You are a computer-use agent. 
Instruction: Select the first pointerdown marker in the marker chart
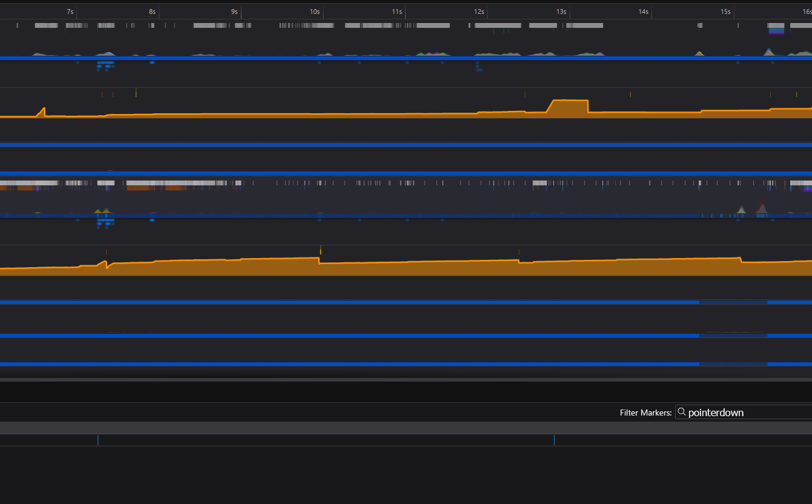pos(98,440)
